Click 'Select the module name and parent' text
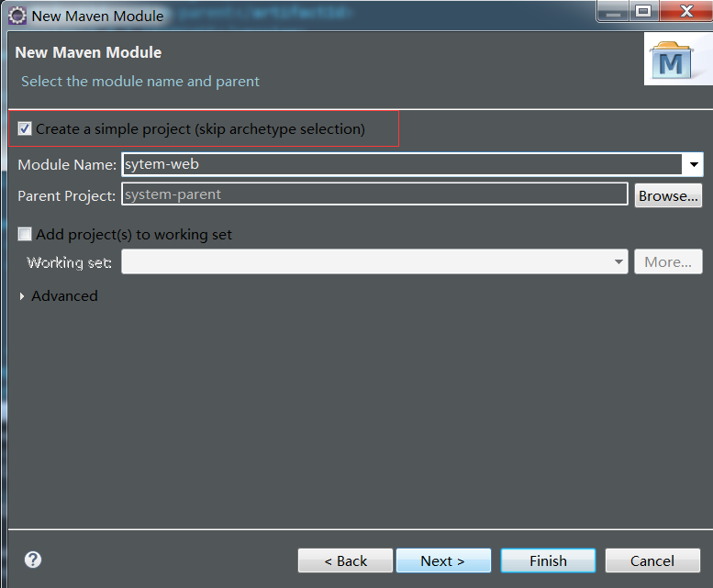The image size is (713, 588). click(x=140, y=82)
